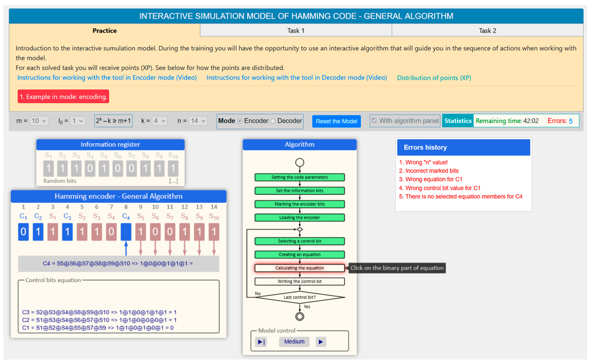Switch to the Task 1 tab

point(296,31)
